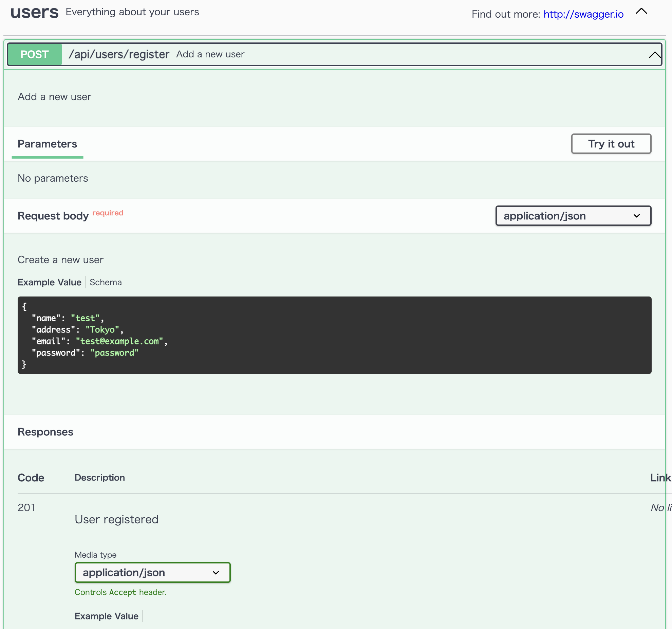
Task: Collapse the POST register endpoint arrow
Action: (654, 55)
